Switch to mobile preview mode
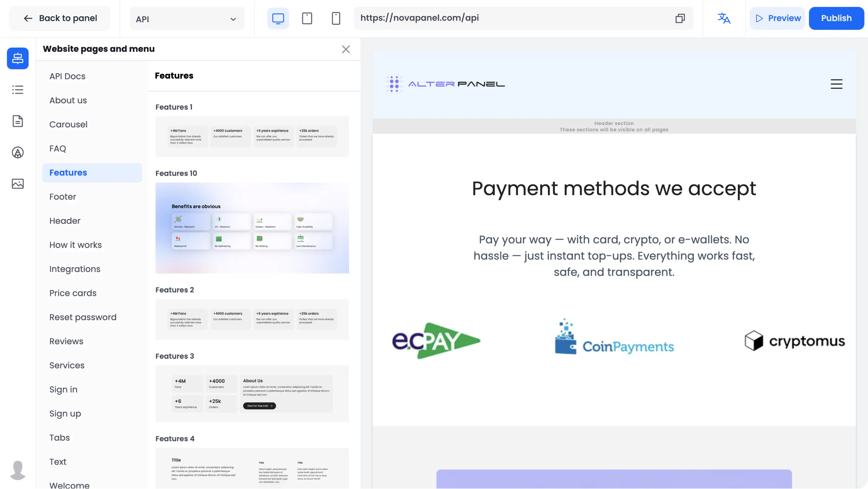The image size is (868, 489). point(336,18)
